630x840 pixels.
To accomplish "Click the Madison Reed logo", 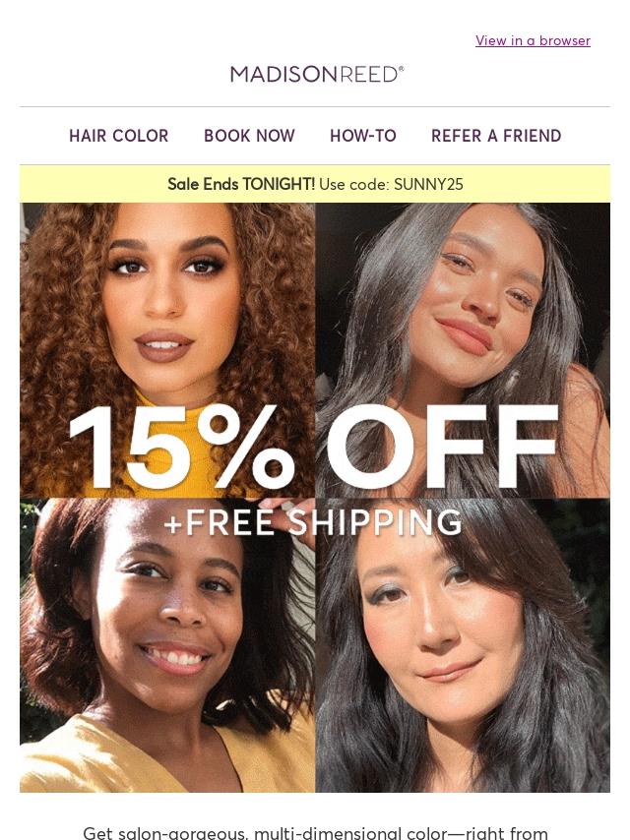I will click(x=317, y=74).
